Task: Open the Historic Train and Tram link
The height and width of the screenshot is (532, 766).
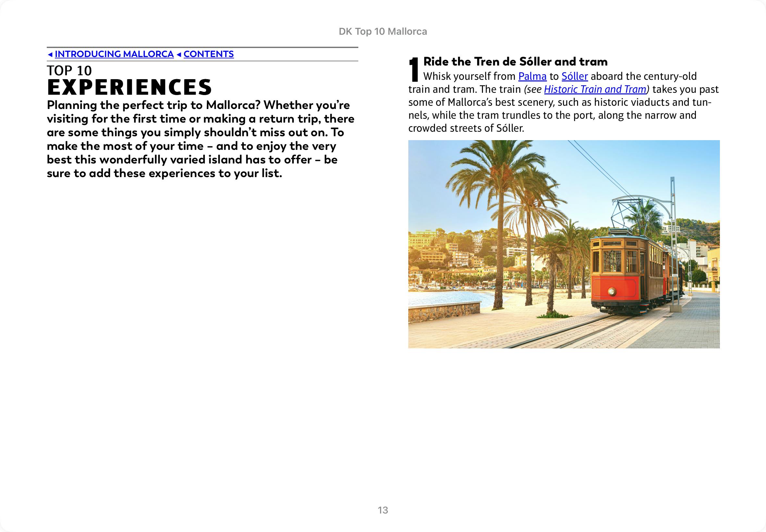Action: point(595,89)
